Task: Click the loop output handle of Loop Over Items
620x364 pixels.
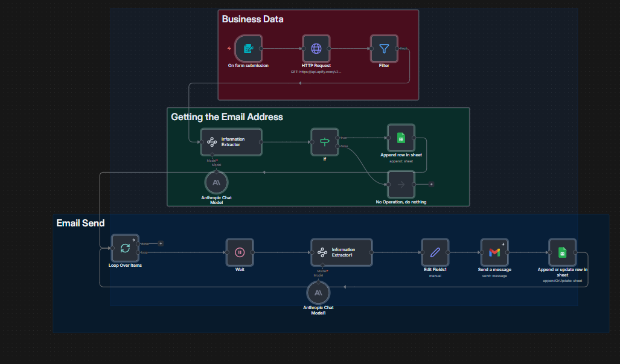Action: pos(138,252)
